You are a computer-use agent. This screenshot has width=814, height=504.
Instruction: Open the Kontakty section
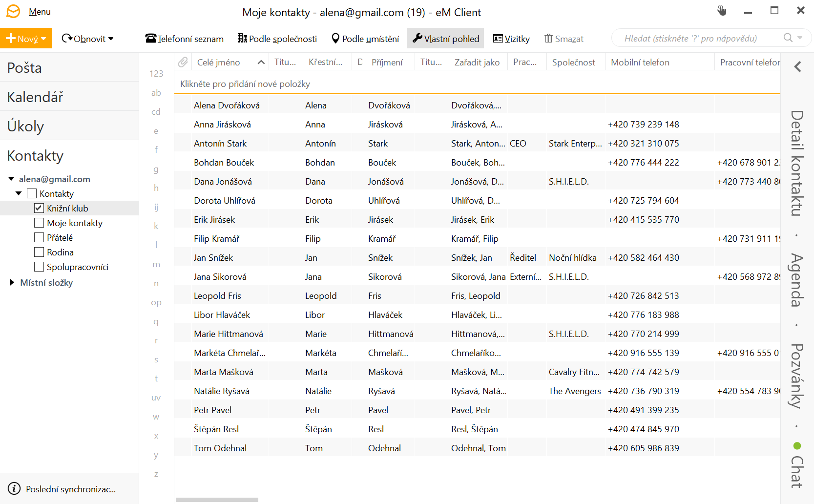coord(69,155)
